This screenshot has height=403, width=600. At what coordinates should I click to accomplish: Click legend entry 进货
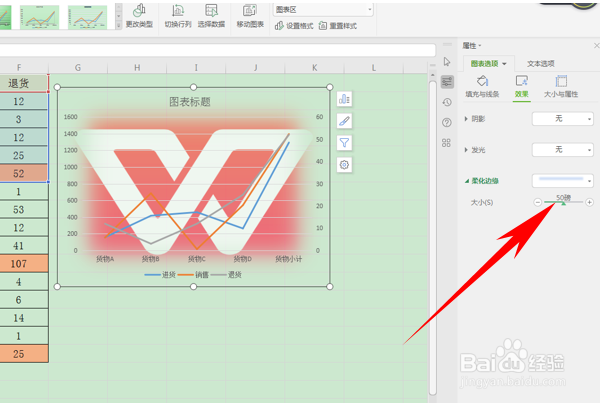click(x=160, y=274)
